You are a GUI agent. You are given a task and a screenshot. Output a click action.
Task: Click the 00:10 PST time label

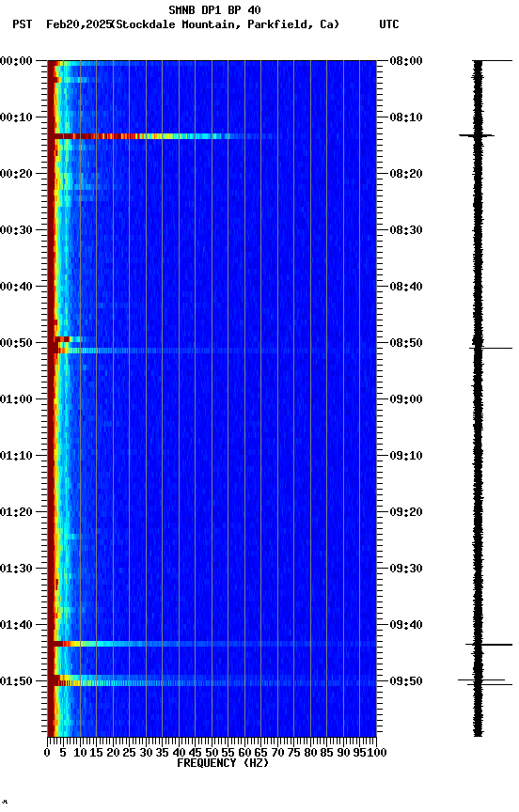16,117
